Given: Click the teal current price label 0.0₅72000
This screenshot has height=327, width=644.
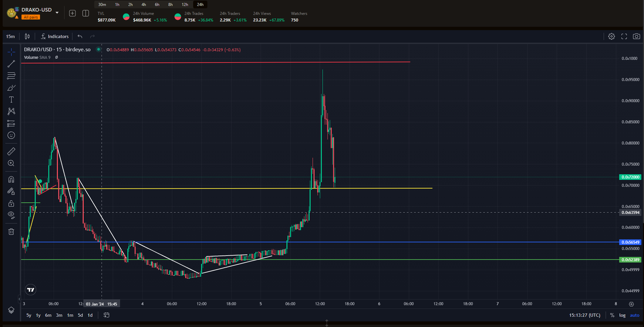Looking at the screenshot, I should [x=631, y=177].
